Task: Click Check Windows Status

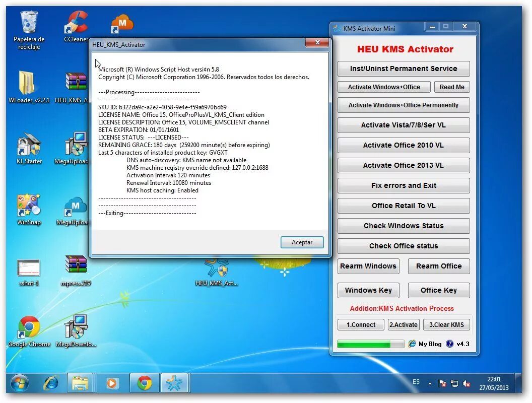Action: click(404, 226)
